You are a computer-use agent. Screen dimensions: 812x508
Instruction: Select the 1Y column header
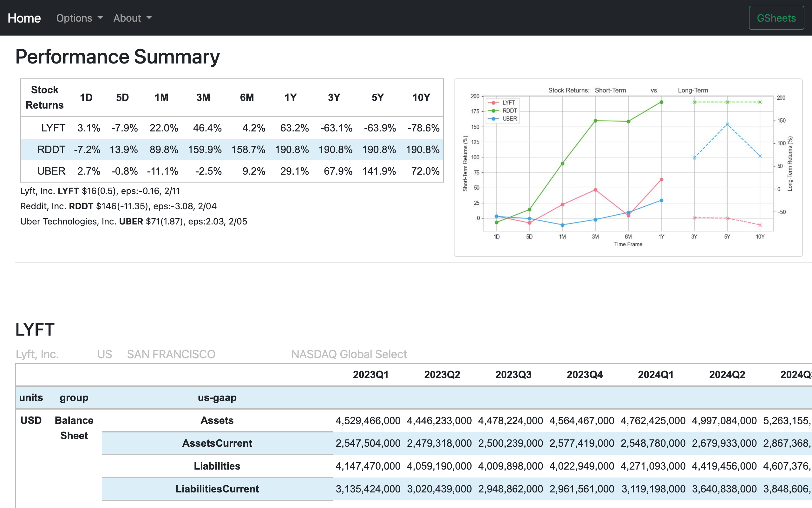[x=291, y=97]
